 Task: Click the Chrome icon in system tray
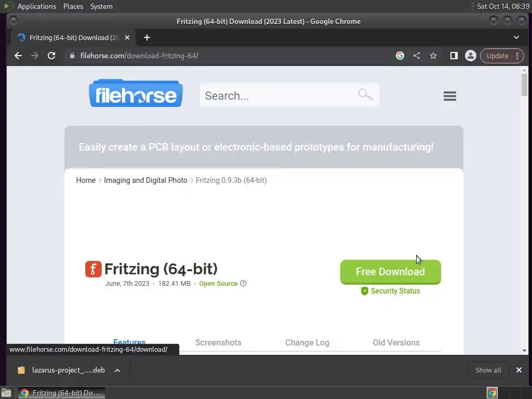tap(493, 393)
